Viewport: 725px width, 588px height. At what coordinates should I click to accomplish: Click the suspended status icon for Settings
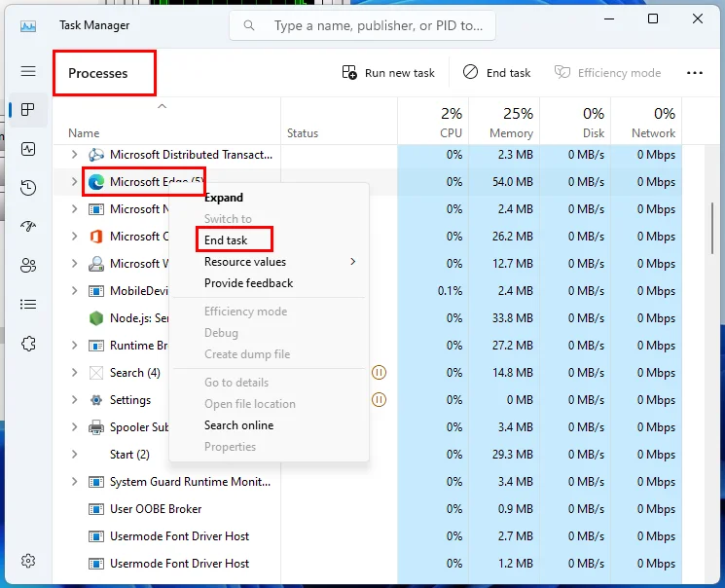coord(379,400)
